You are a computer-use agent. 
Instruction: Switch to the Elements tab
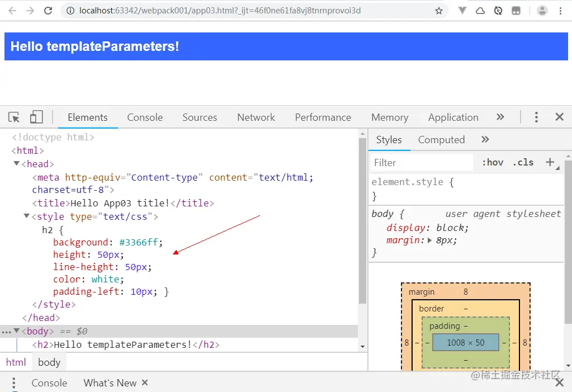[x=88, y=117]
